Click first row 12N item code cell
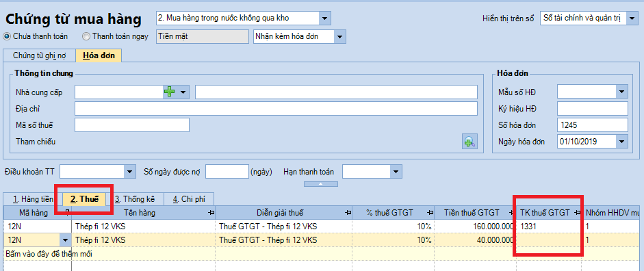 [x=38, y=227]
